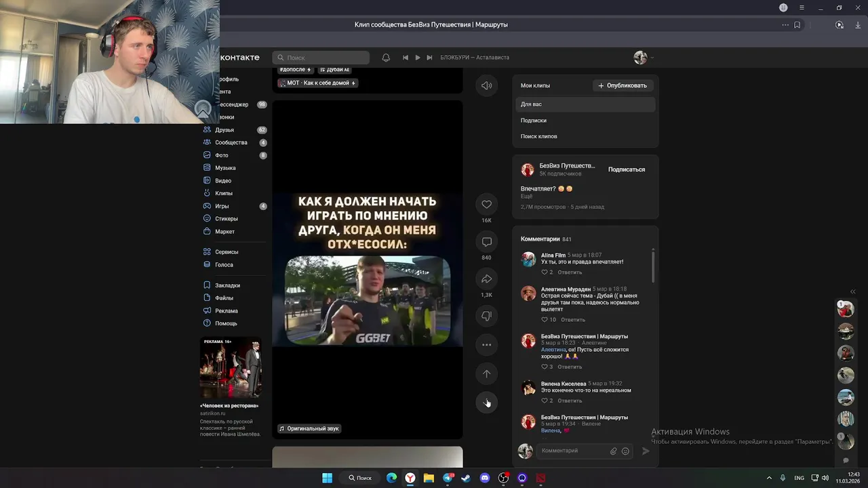Mute the clip with the speaker icon
The image size is (868, 488).
coord(486,85)
